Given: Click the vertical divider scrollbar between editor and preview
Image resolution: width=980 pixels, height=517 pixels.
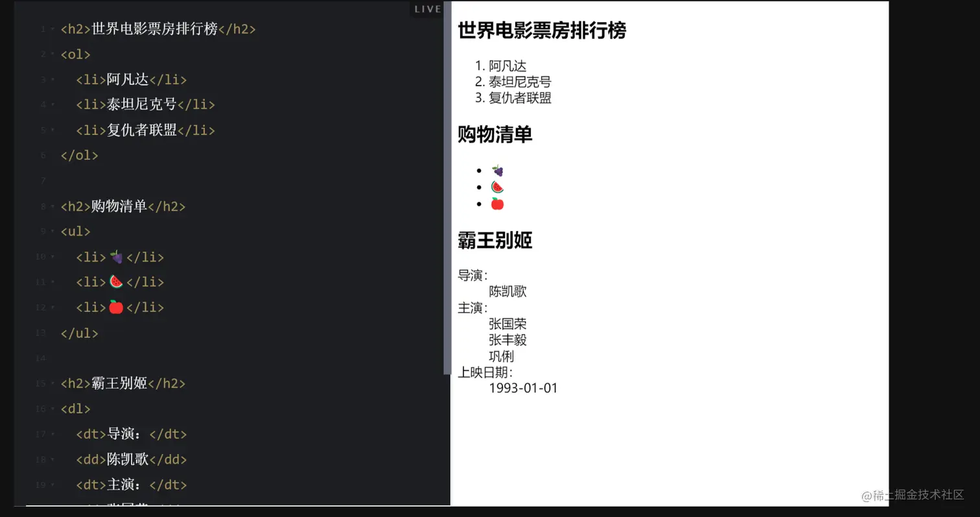Looking at the screenshot, I should (447, 188).
